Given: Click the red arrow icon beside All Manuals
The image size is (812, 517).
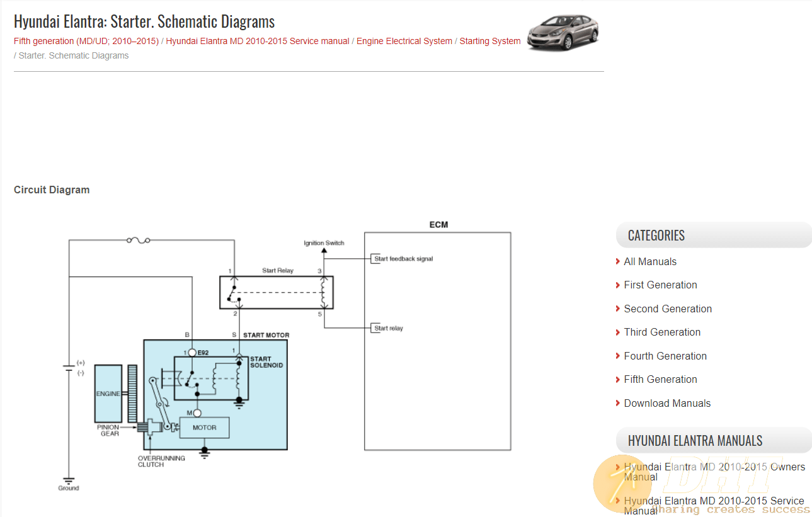Looking at the screenshot, I should tap(617, 261).
